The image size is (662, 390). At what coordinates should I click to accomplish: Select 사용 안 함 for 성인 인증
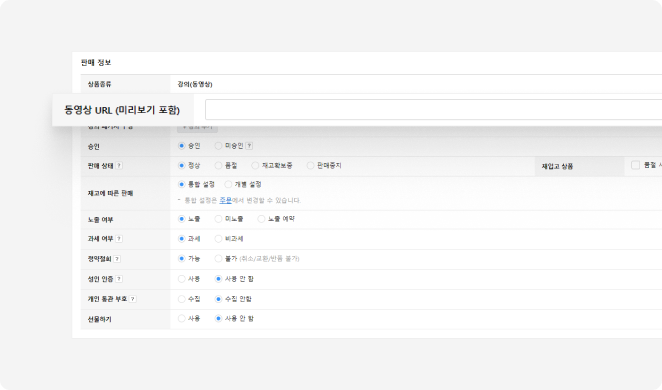(x=218, y=279)
